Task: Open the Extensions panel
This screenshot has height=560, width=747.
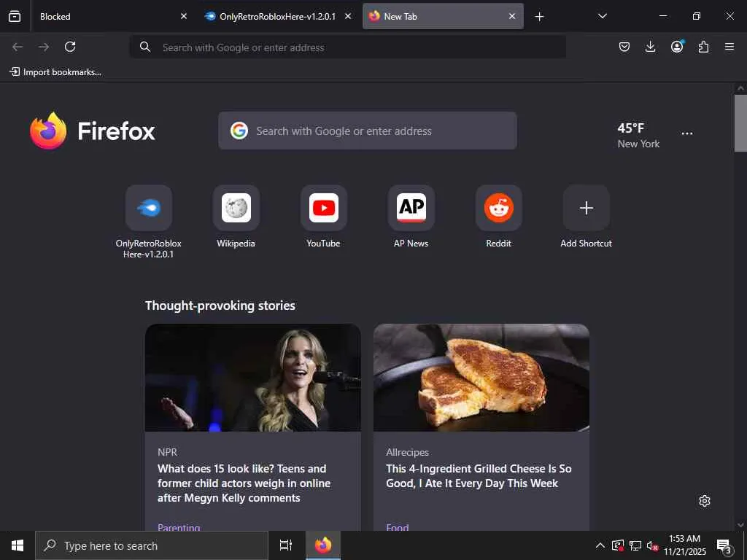Action: [x=703, y=47]
